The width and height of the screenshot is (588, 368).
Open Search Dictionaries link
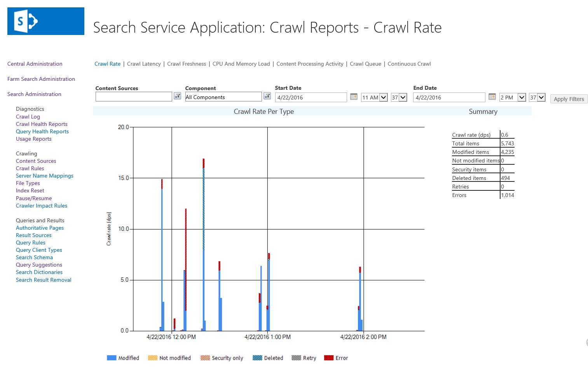point(39,272)
